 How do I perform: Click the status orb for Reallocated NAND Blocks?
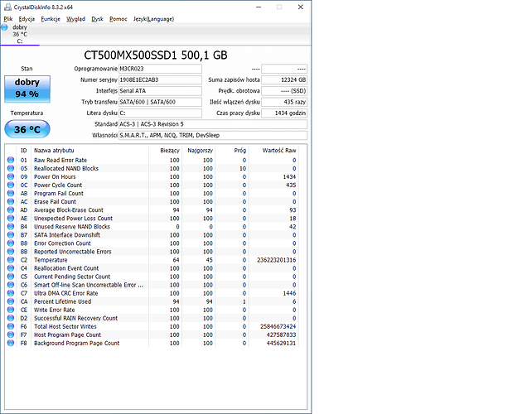pos(11,169)
